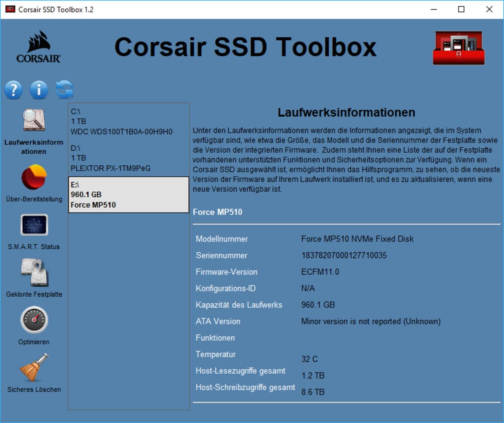The height and width of the screenshot is (423, 504).
Task: Select the D:\ PLEXTOR PX-1TM9PeG drive
Action: pyautogui.click(x=129, y=158)
